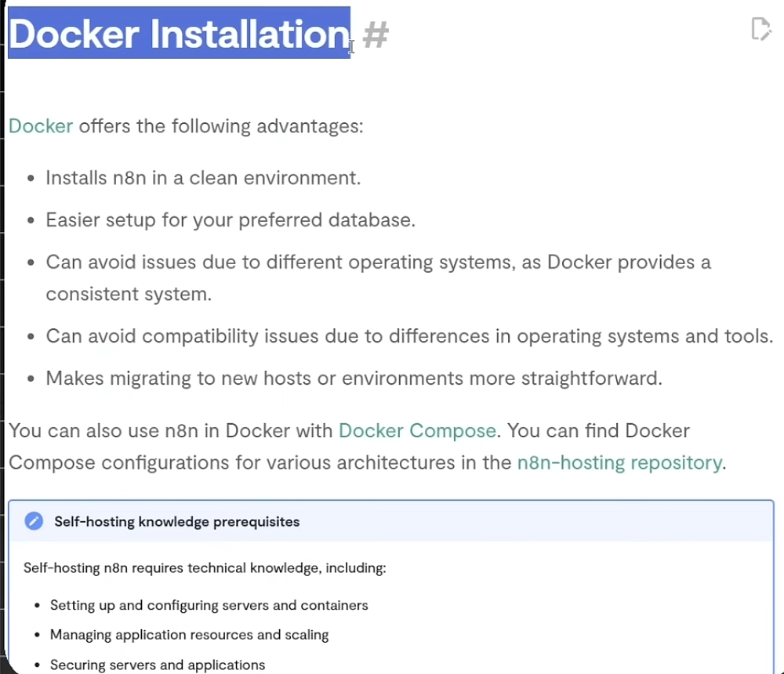Click the 'You can also use n8n' paragraph

171,431
